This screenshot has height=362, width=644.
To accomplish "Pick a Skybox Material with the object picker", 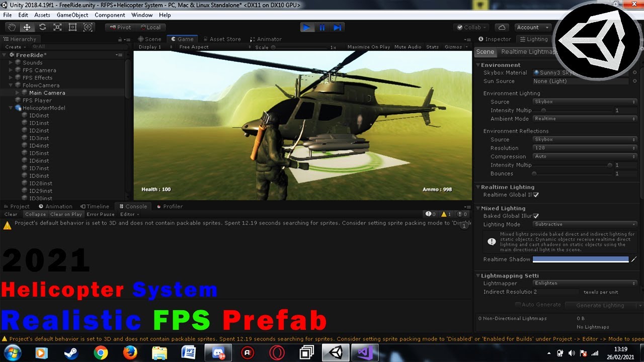I will coord(634,72).
